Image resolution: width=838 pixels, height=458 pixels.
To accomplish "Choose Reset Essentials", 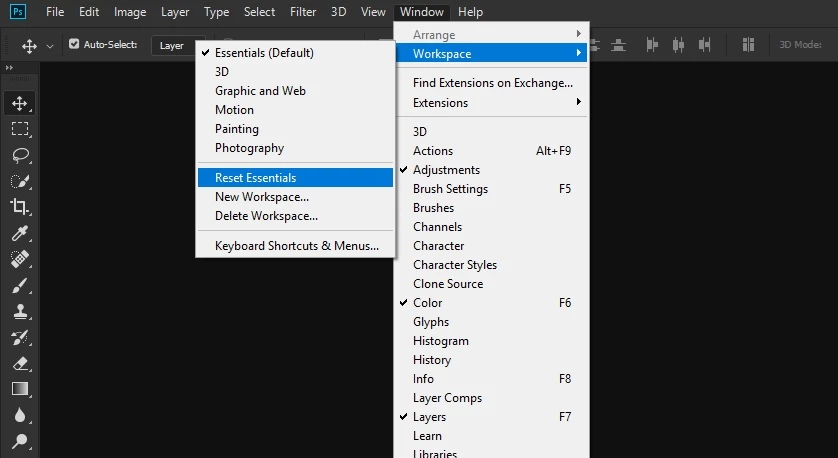I will 295,177.
